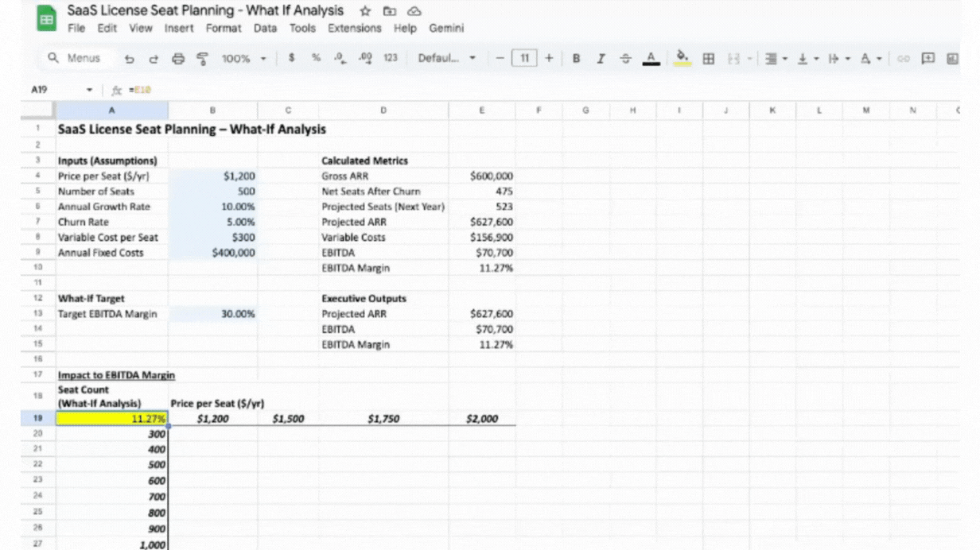
Task: Open the Gemini menu
Action: tap(446, 28)
